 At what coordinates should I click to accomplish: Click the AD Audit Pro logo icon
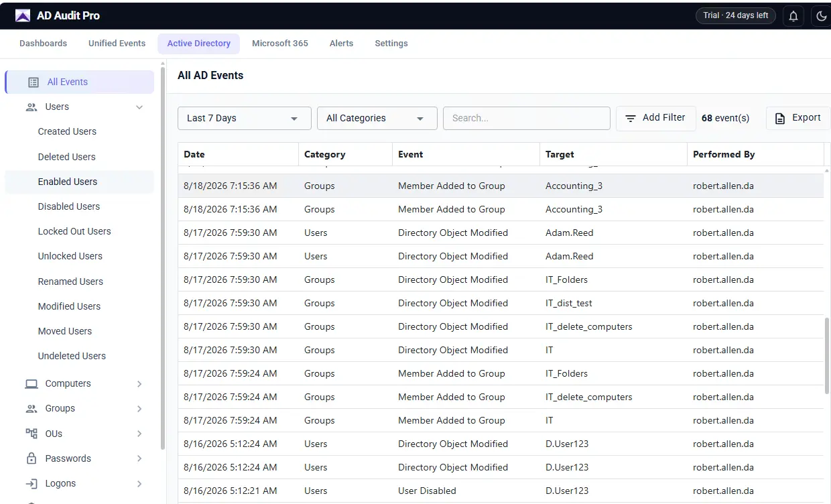[x=23, y=15]
